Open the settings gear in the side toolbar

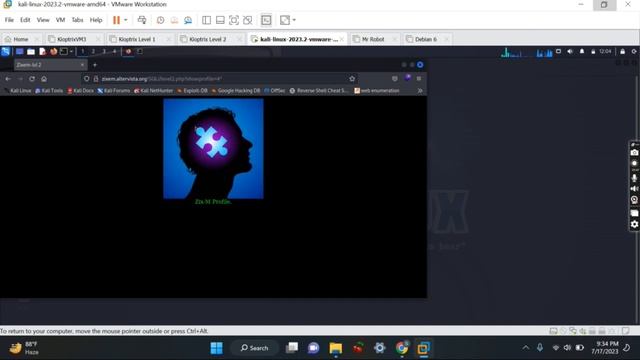(634, 224)
